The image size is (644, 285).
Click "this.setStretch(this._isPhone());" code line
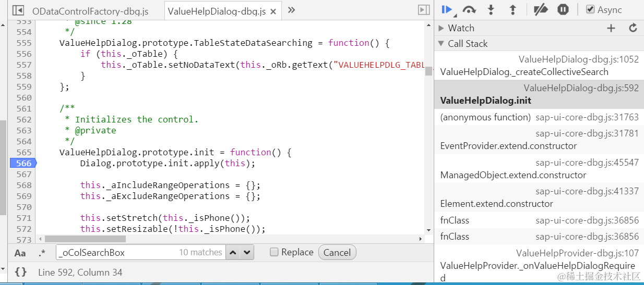165,218
